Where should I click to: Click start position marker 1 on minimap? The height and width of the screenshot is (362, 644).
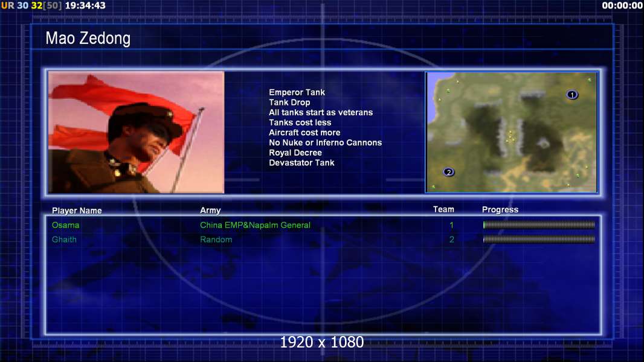click(572, 95)
